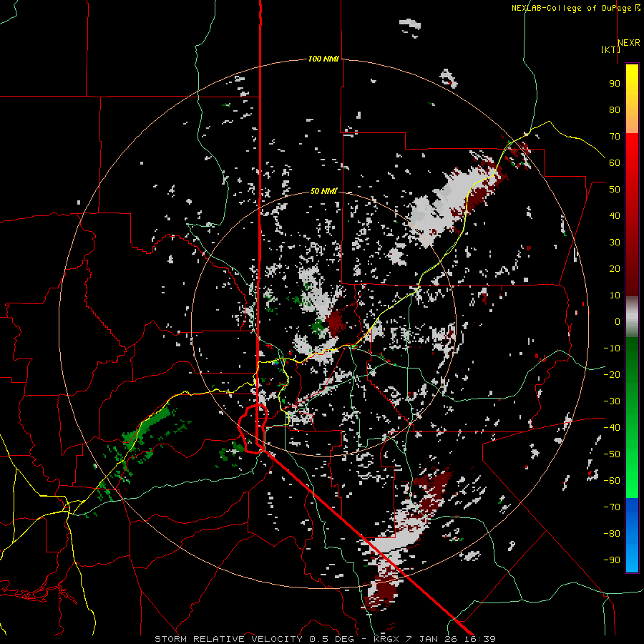This screenshot has width=644, height=644.
Task: Select the -60 value on the velocity scale
Action: point(612,481)
